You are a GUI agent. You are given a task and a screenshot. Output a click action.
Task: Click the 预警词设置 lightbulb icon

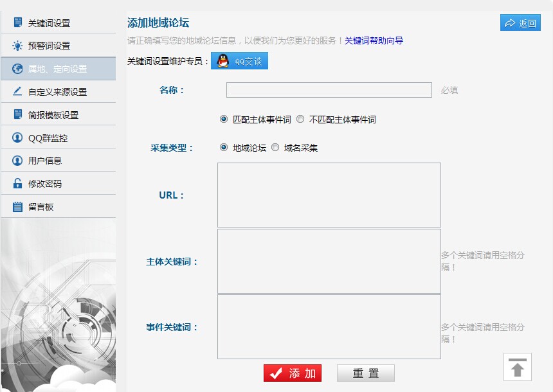17,46
